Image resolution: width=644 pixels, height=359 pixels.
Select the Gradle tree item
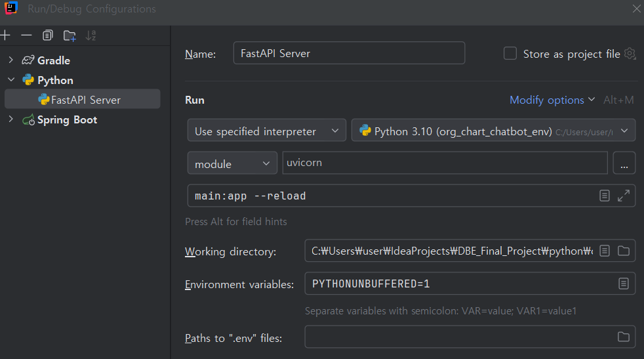pos(53,60)
